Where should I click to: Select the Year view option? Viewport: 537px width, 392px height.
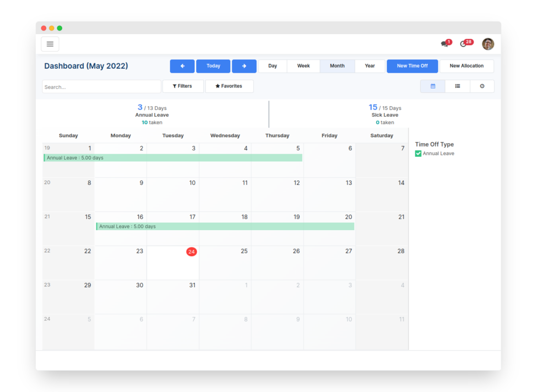370,66
